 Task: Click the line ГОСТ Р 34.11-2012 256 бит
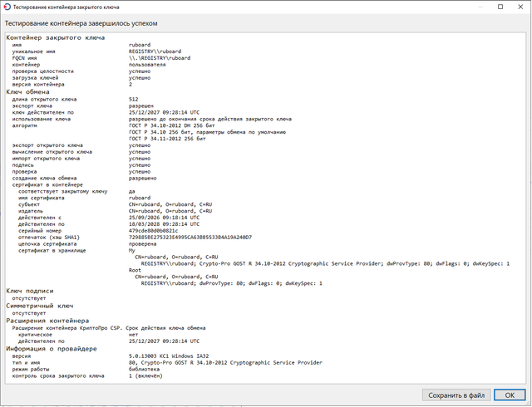pos(167,139)
